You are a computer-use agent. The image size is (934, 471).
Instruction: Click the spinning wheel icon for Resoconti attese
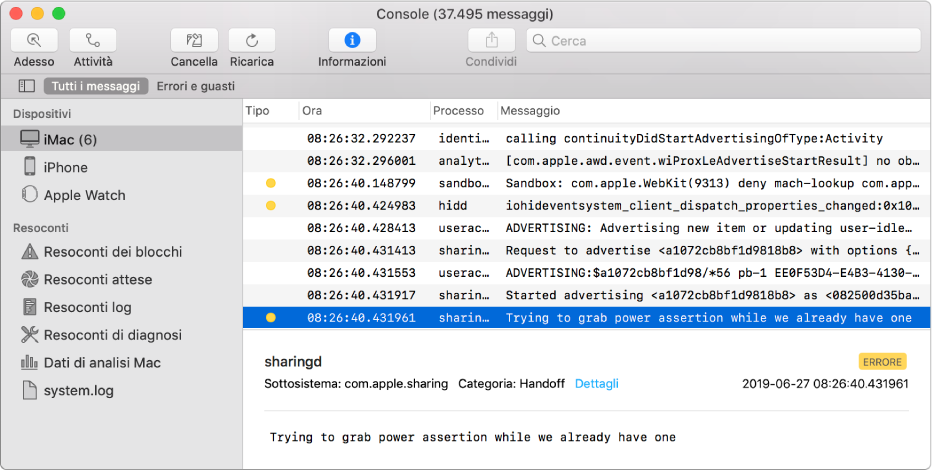tap(29, 279)
